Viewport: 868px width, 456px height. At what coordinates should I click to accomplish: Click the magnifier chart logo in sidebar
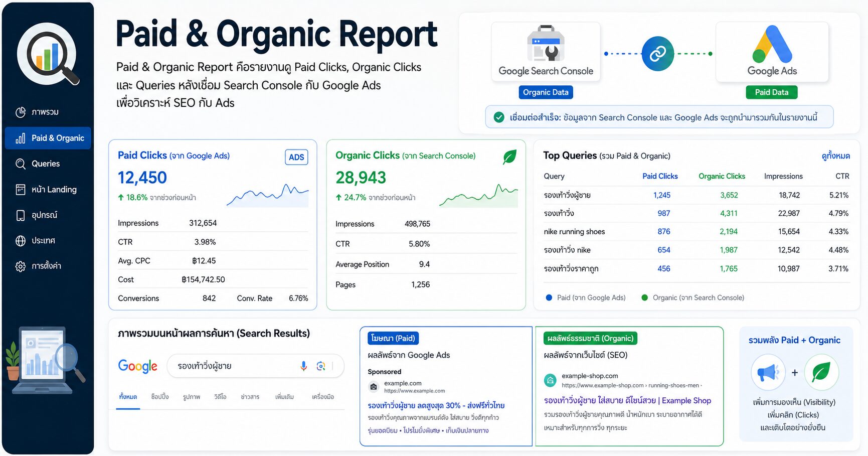(48, 55)
